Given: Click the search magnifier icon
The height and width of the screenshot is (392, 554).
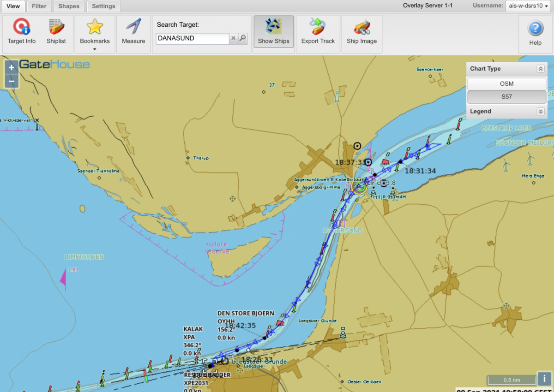Looking at the screenshot, I should (x=243, y=39).
